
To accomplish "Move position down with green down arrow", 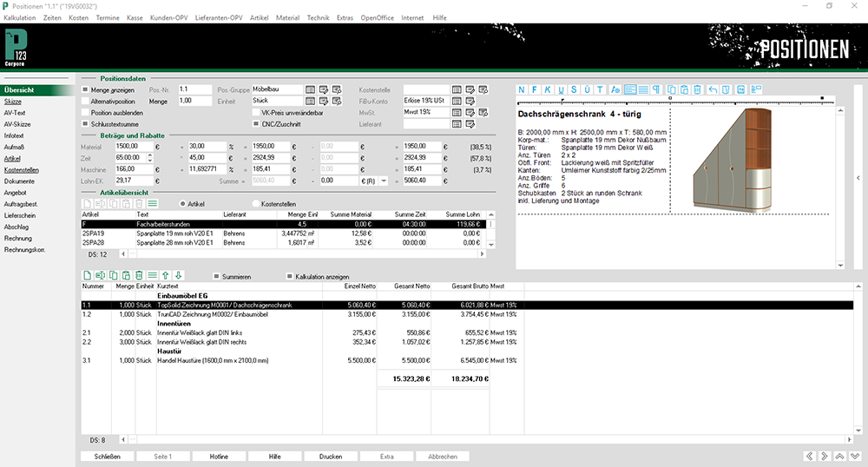I will click(179, 275).
